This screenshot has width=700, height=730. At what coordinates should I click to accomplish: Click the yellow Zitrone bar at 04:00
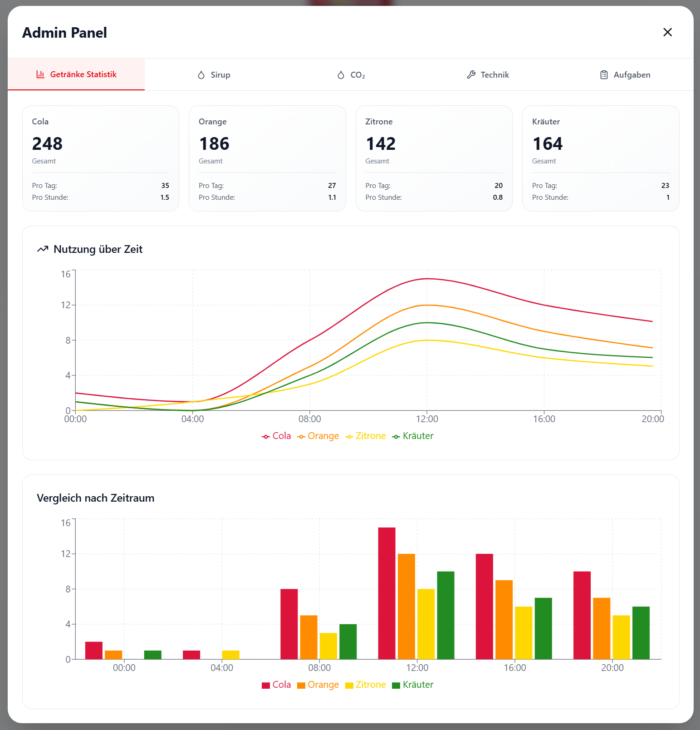tap(230, 655)
